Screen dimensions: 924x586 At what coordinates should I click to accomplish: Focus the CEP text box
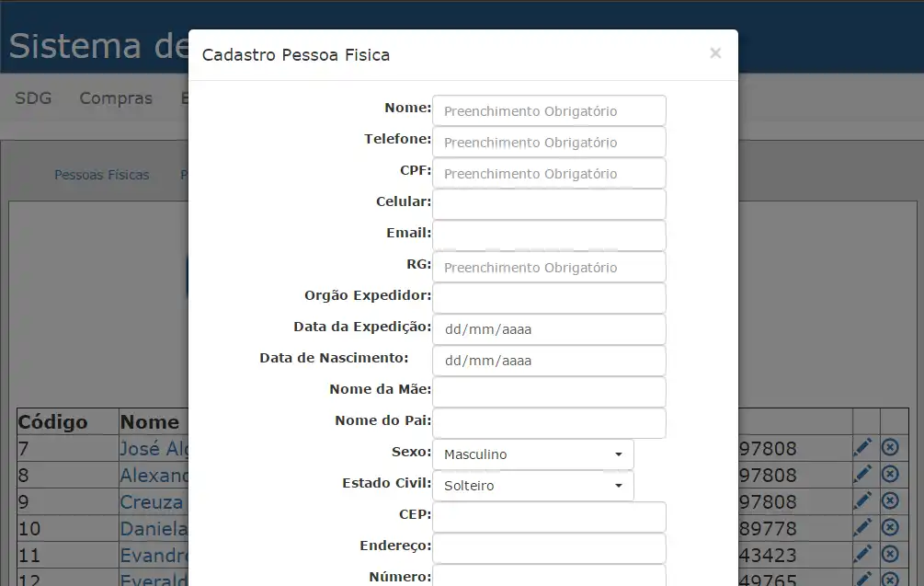(x=549, y=517)
